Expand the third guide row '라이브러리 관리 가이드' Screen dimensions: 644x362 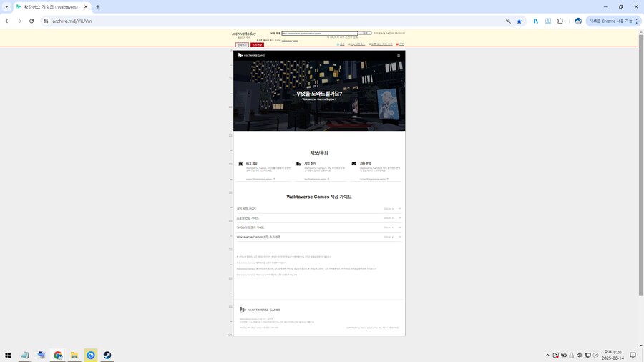click(318, 228)
